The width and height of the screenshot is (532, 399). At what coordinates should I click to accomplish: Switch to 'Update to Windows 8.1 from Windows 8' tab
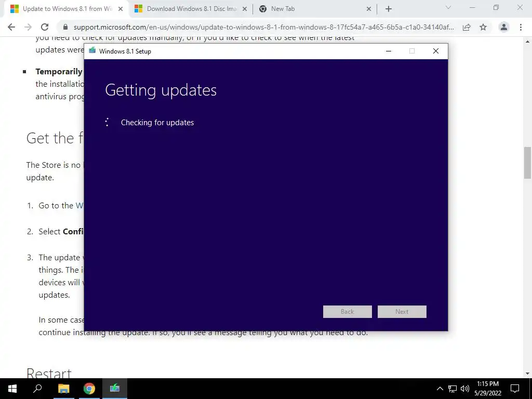point(66,9)
